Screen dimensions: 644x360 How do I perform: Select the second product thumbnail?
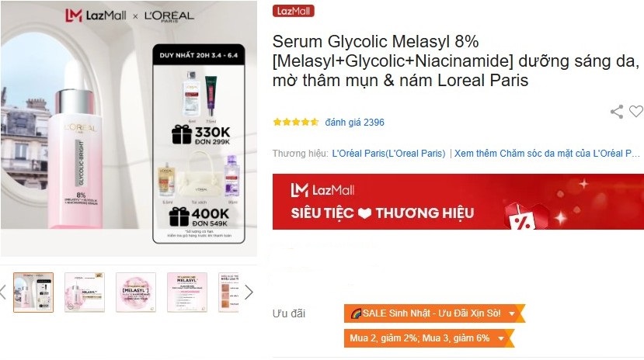(x=85, y=292)
